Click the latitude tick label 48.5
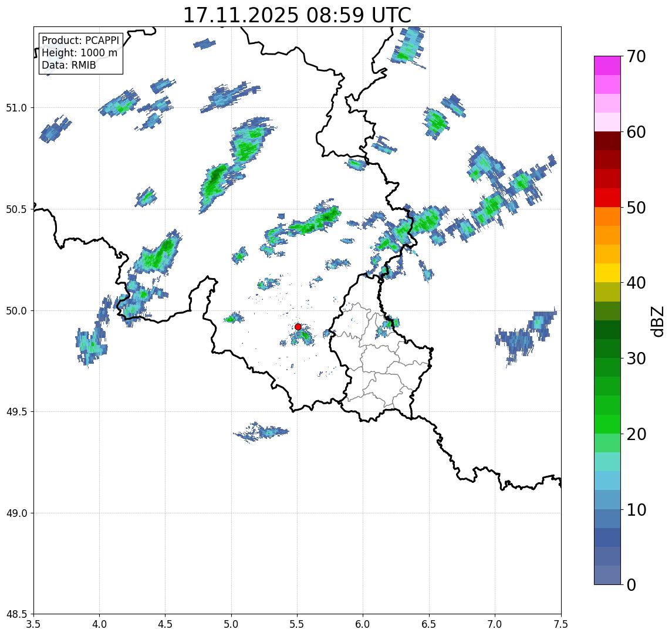 click(x=16, y=614)
